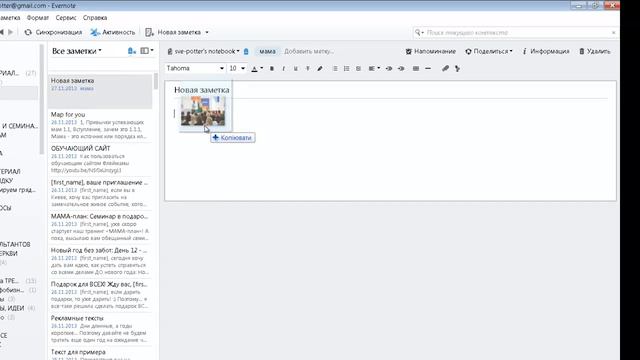Toggle bulleted list formatting

pyautogui.click(x=335, y=69)
